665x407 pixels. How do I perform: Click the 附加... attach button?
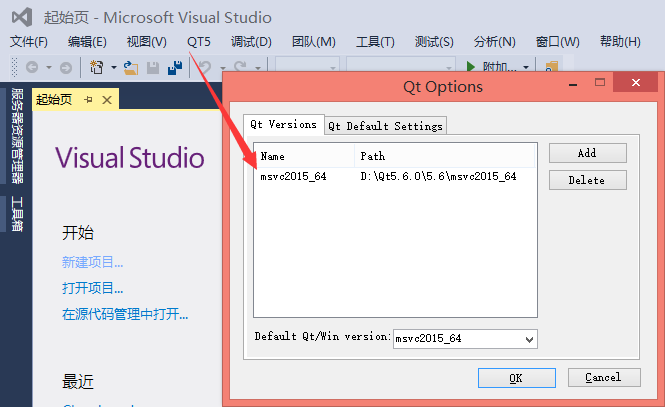(x=500, y=67)
